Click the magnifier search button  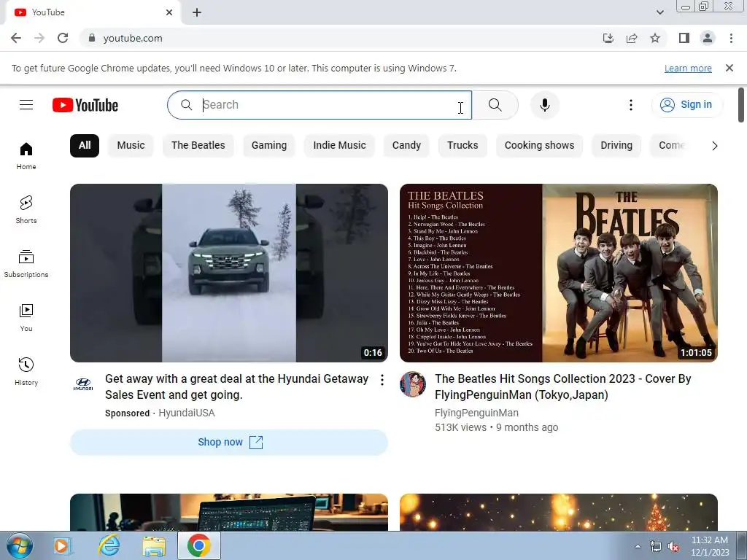(495, 105)
